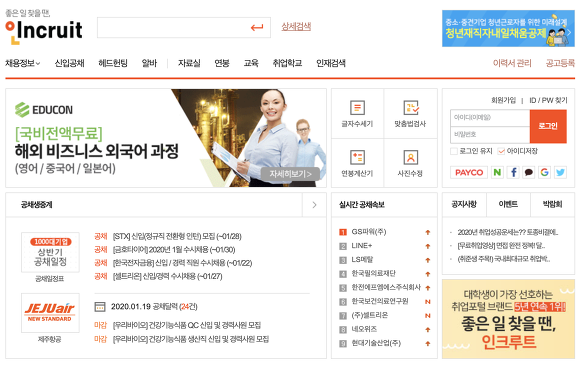Select 네오위즈 in the ranking list
580x368 pixels.
[364, 329]
